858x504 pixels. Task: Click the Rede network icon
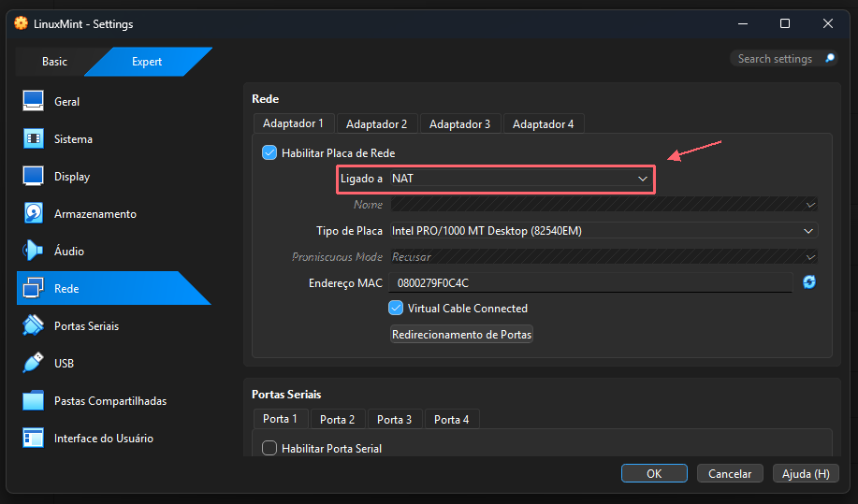tap(34, 288)
